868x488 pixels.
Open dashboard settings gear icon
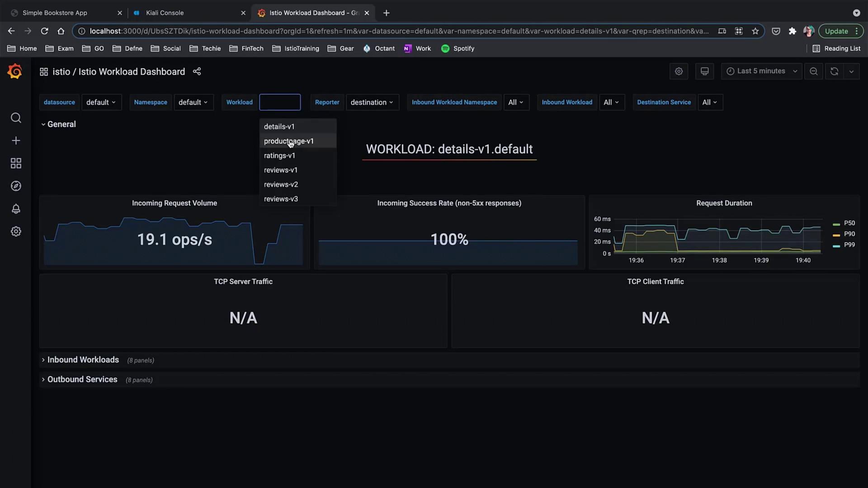679,71
